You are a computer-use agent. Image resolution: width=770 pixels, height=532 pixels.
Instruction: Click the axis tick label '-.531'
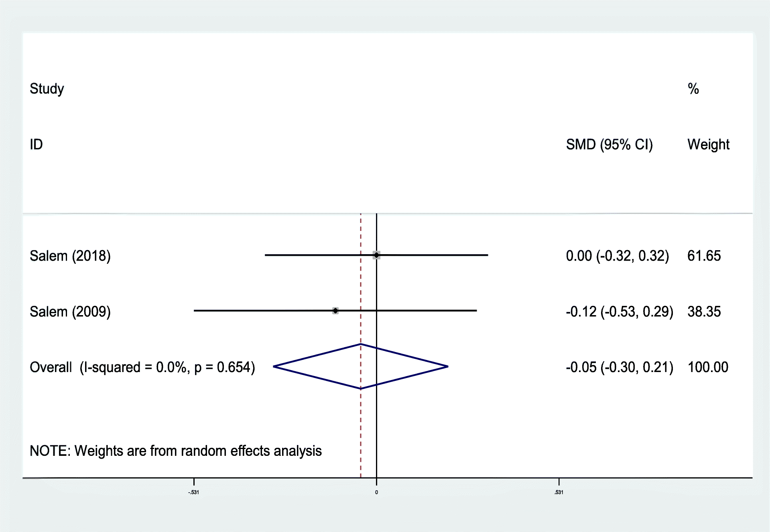point(194,492)
